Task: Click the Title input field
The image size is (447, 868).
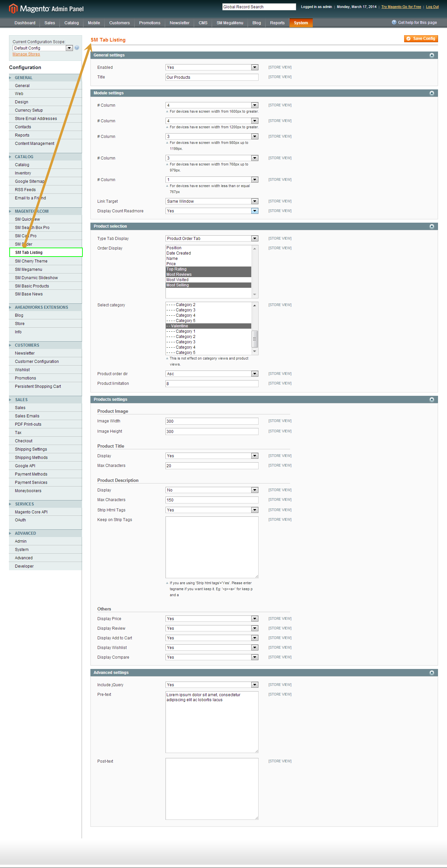Action: coord(212,77)
